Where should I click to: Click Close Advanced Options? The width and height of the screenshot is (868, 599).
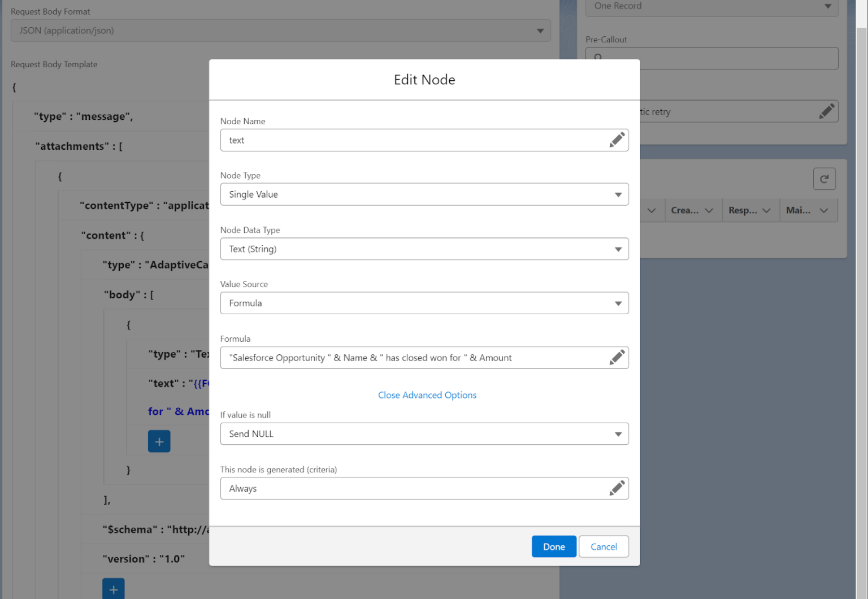(x=427, y=394)
